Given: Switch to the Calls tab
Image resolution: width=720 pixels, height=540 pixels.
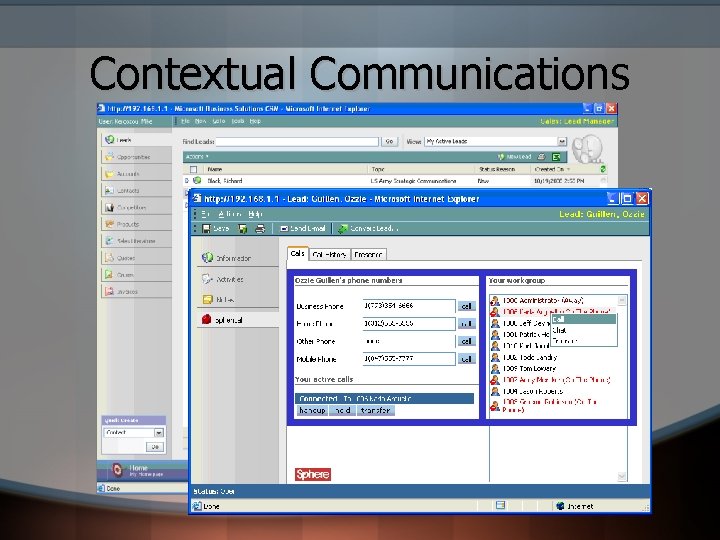Looking at the screenshot, I should (x=298, y=253).
